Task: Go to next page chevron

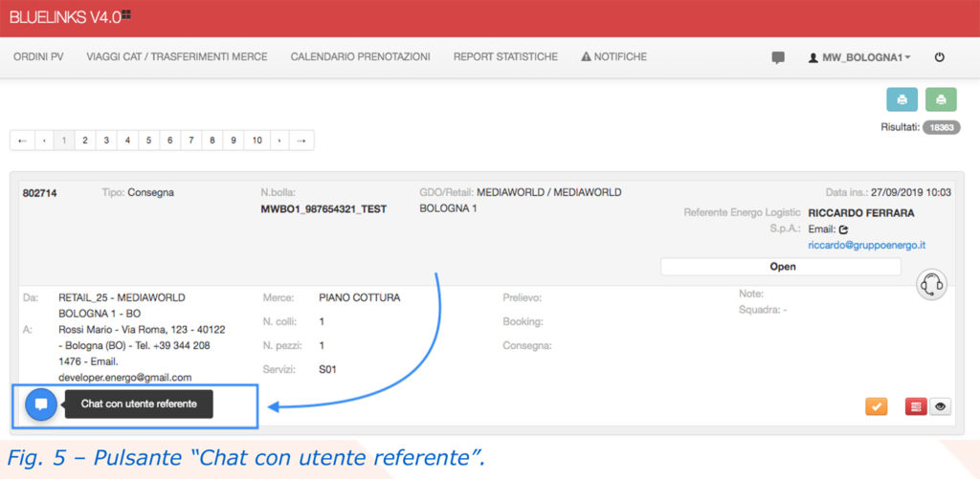Action: click(x=278, y=141)
